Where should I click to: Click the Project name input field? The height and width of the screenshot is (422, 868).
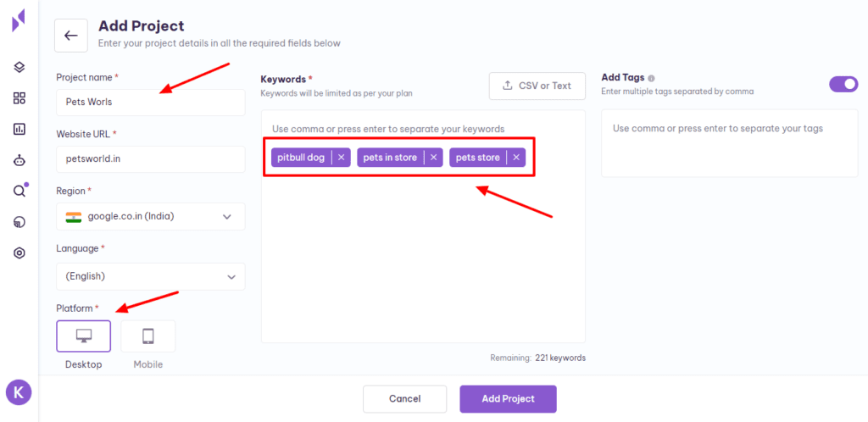pyautogui.click(x=150, y=102)
